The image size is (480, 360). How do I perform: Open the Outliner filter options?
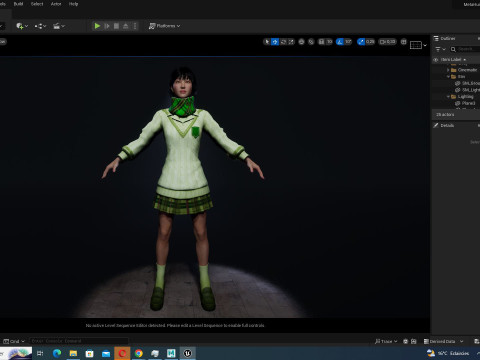[x=440, y=49]
